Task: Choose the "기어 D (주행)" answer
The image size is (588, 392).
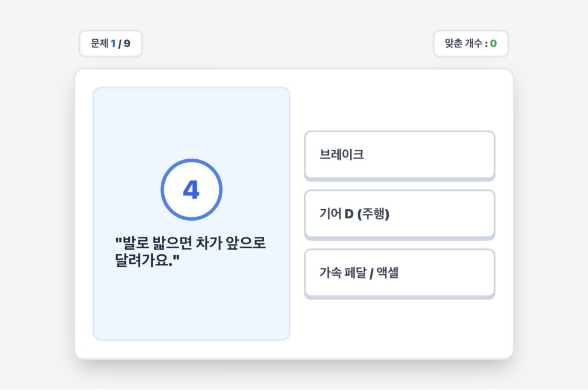Action: click(x=399, y=214)
